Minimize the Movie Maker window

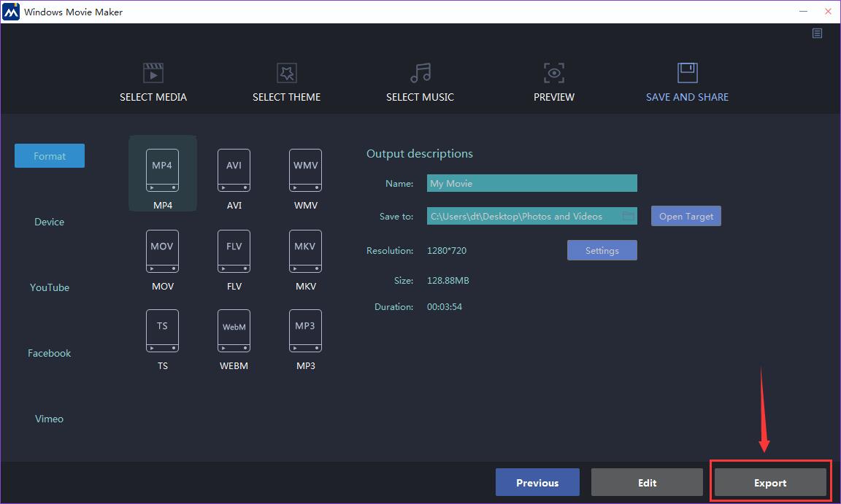pyautogui.click(x=803, y=11)
